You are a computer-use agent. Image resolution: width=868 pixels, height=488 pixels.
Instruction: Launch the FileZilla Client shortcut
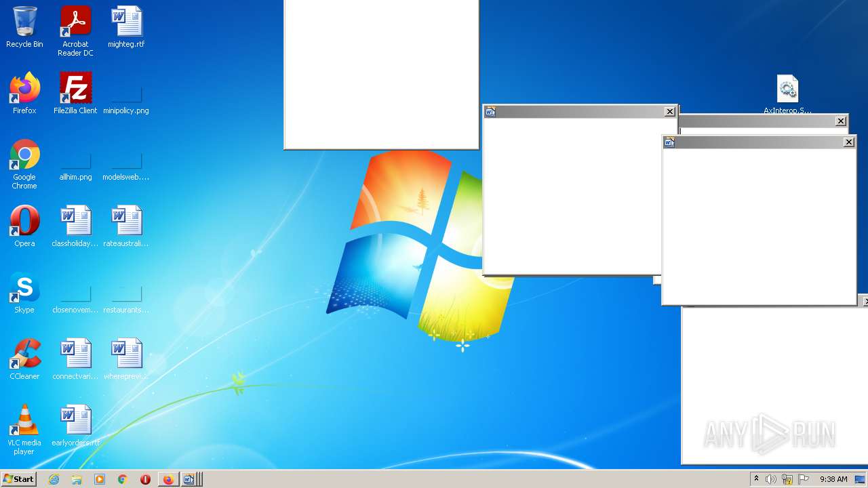(75, 94)
